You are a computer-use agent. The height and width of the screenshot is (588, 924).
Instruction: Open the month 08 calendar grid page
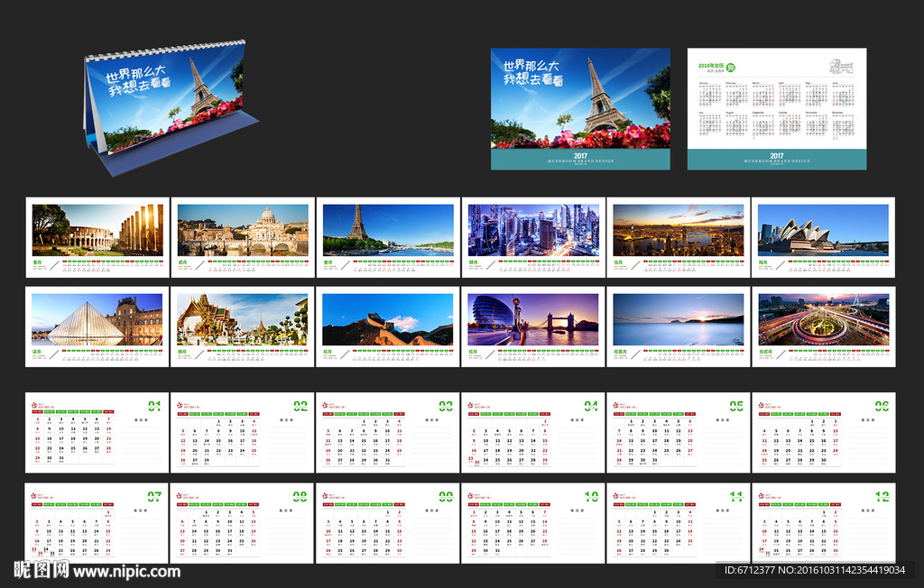click(x=243, y=523)
